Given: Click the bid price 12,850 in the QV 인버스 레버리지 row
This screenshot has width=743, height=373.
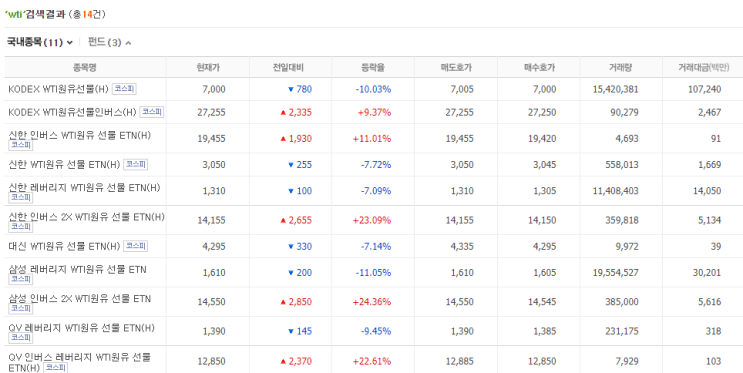Looking at the screenshot, I should point(542,361).
